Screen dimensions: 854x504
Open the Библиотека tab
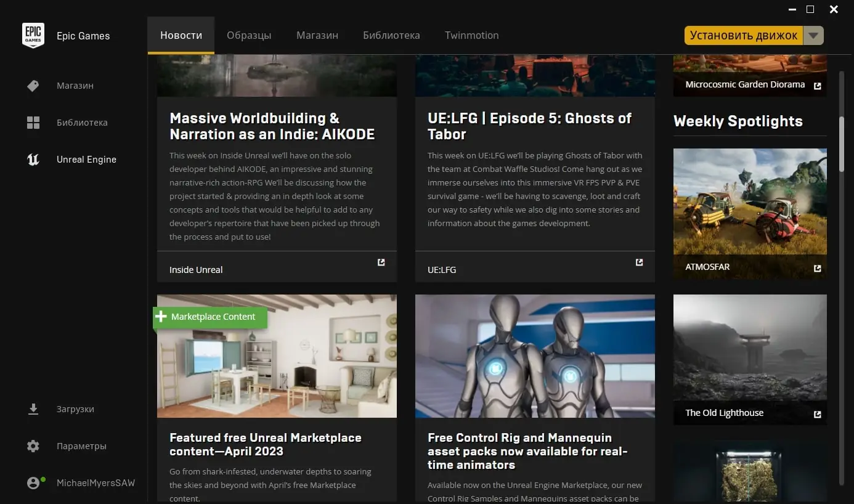(x=391, y=35)
